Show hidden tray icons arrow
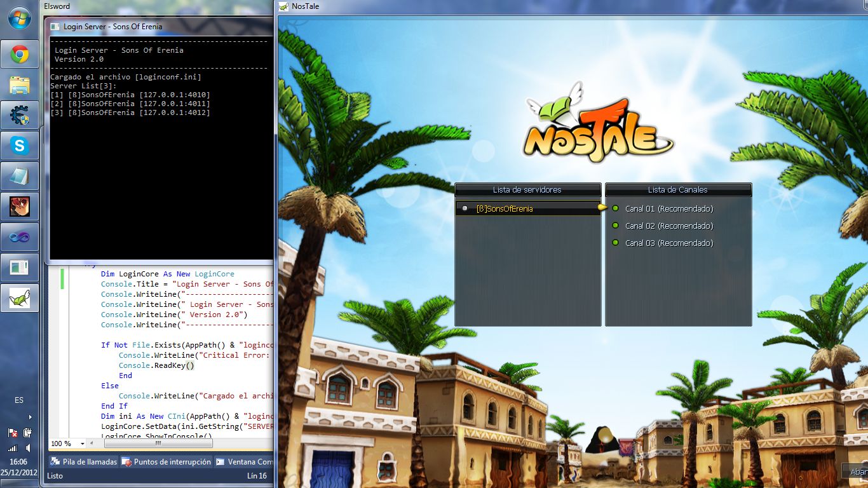Image resolution: width=868 pixels, height=488 pixels. pos(30,417)
